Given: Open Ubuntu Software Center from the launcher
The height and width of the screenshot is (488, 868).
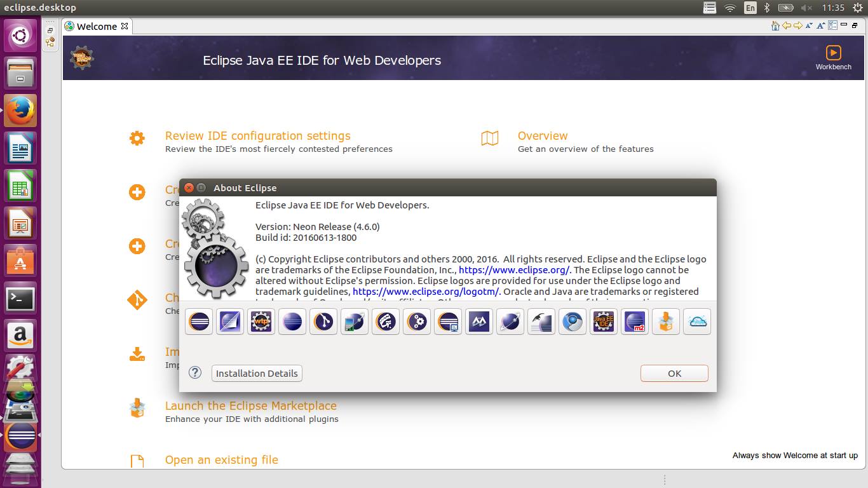Looking at the screenshot, I should coord(20,261).
